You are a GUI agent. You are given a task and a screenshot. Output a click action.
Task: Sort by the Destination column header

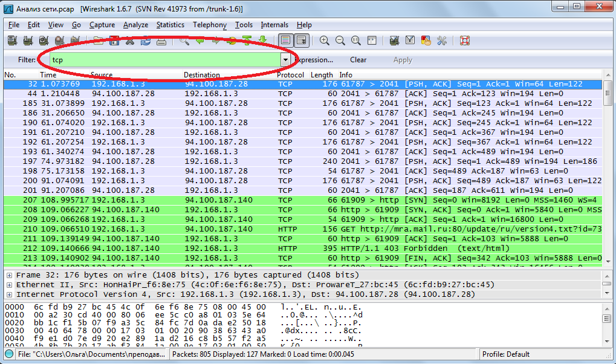[x=229, y=75]
